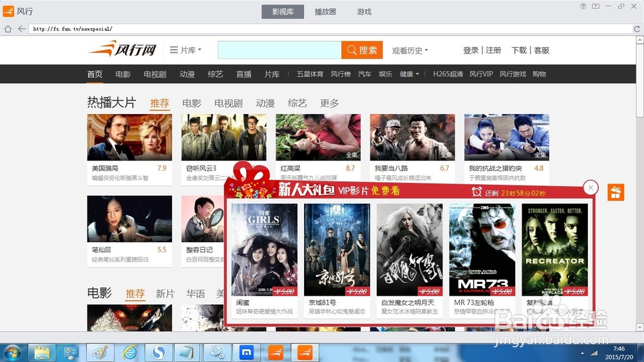Image resolution: width=644 pixels, height=362 pixels.
Task: Click in the search input field
Action: (279, 50)
